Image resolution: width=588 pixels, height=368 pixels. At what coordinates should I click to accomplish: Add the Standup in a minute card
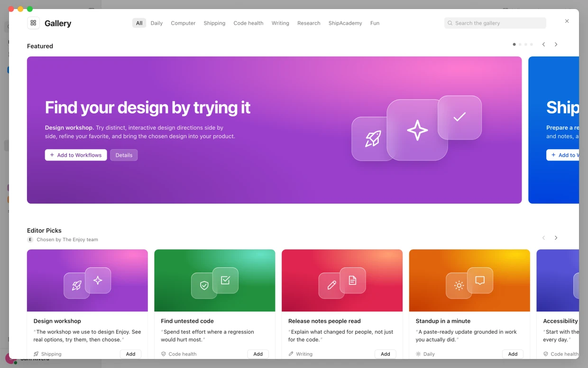coord(513,354)
